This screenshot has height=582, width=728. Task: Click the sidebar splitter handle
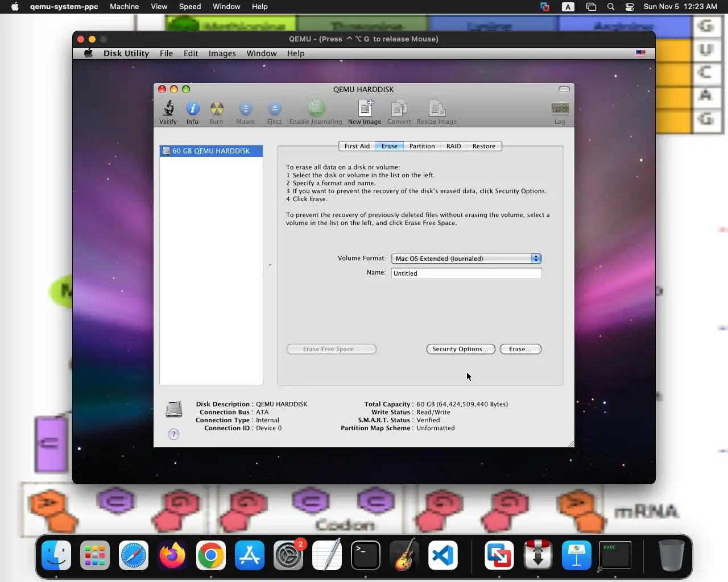tap(270, 265)
